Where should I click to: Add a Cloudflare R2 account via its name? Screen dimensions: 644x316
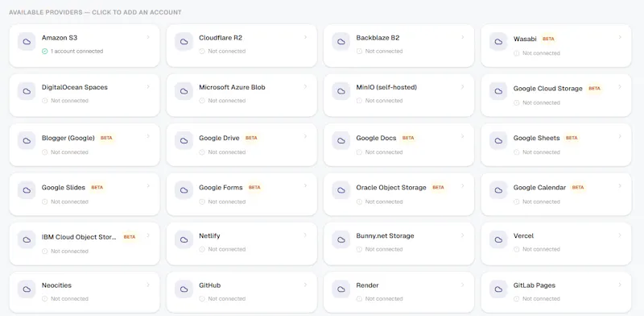click(x=221, y=37)
